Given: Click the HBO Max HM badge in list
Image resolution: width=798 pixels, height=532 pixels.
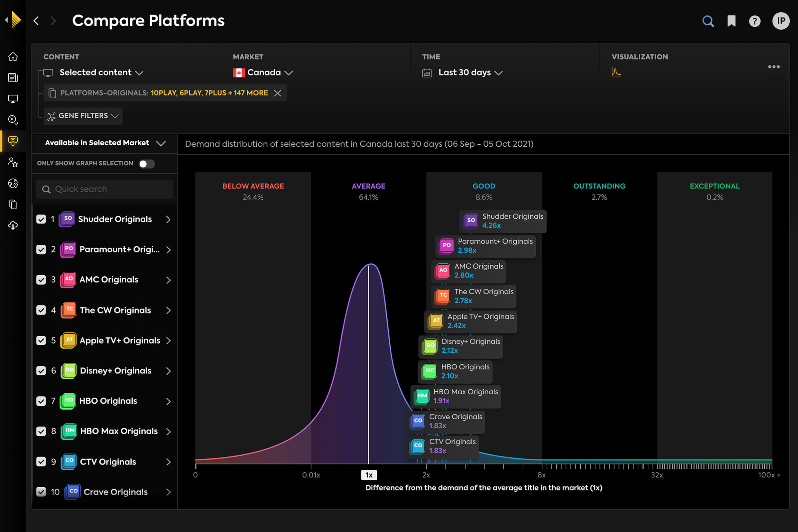Looking at the screenshot, I should (x=69, y=431).
